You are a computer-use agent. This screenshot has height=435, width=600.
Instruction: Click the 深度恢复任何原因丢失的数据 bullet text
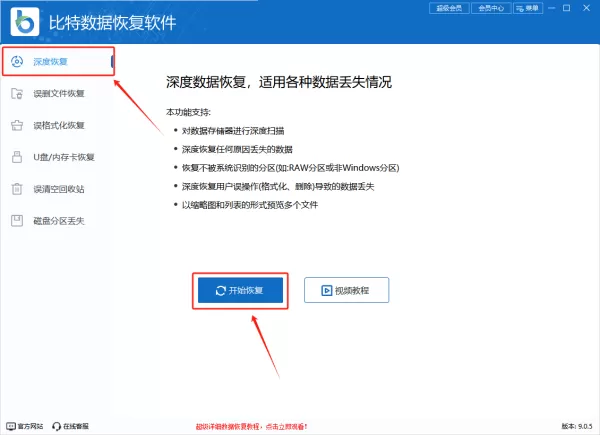tap(237, 149)
